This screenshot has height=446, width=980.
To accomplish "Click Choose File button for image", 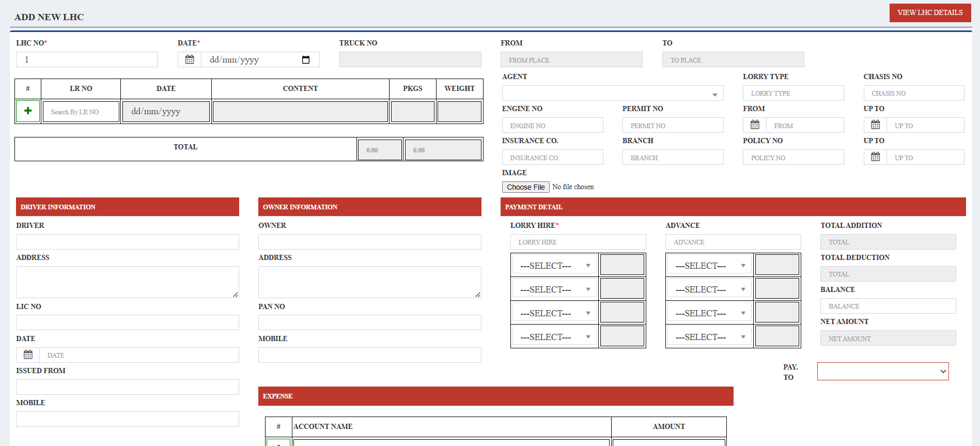I will [525, 187].
